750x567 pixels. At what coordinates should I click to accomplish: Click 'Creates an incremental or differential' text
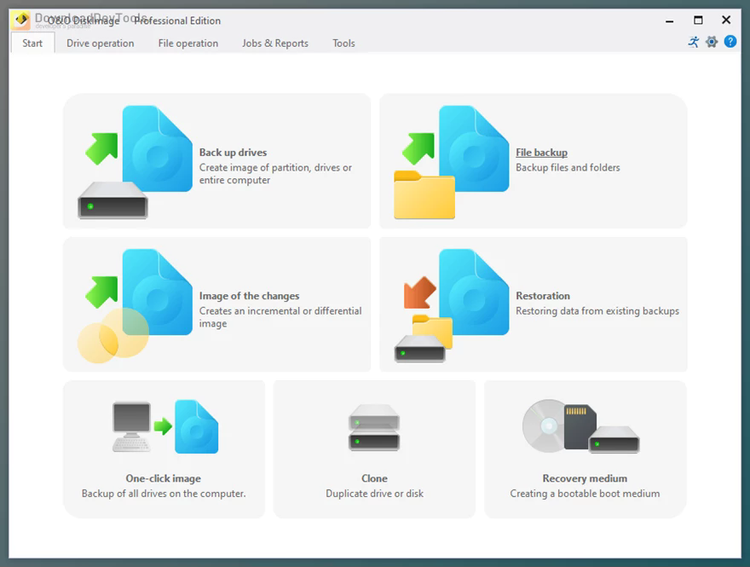[280, 311]
